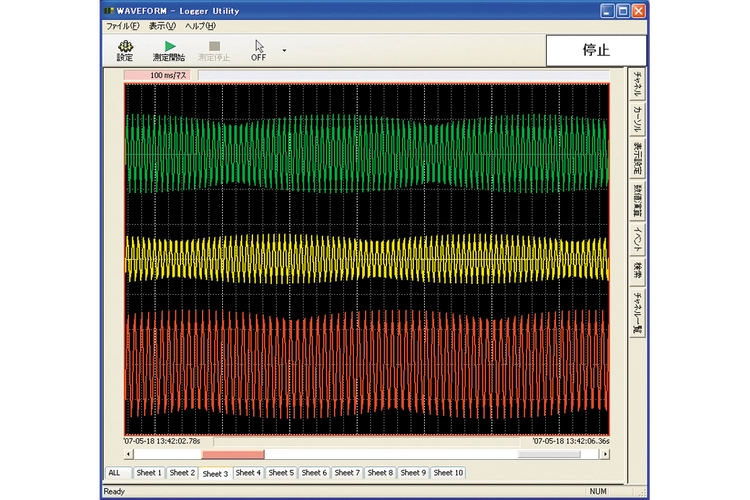Click the NUM indicator in the status bar
Viewport: 750px width, 500px height.
coord(598,491)
